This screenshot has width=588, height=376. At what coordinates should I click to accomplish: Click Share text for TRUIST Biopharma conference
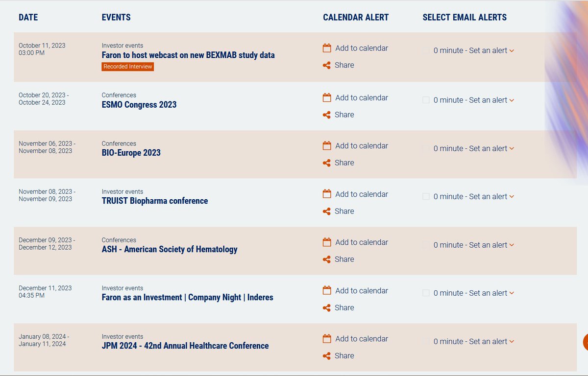click(x=344, y=211)
